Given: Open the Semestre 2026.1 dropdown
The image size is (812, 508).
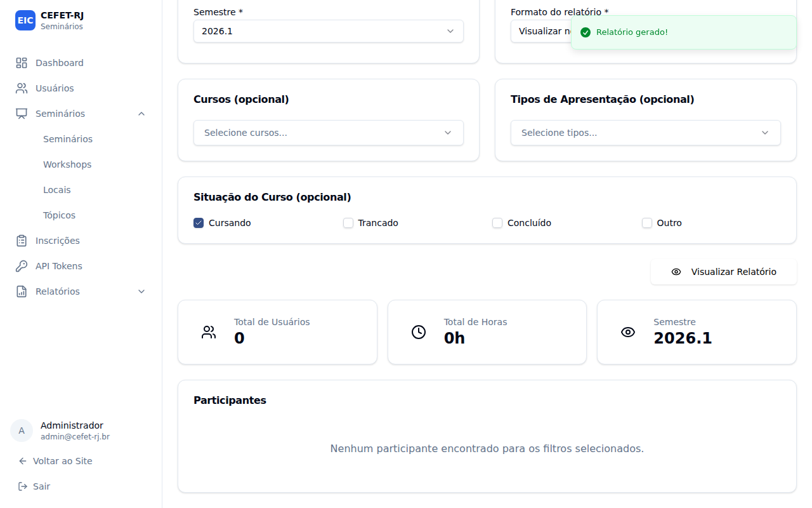Looking at the screenshot, I should click(x=329, y=31).
